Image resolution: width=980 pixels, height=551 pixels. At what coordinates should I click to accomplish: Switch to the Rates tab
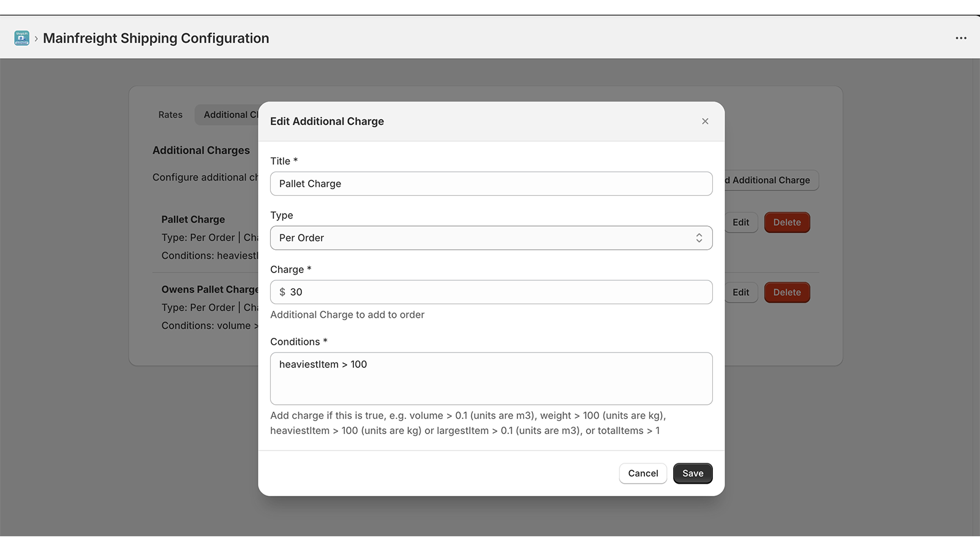tap(170, 114)
